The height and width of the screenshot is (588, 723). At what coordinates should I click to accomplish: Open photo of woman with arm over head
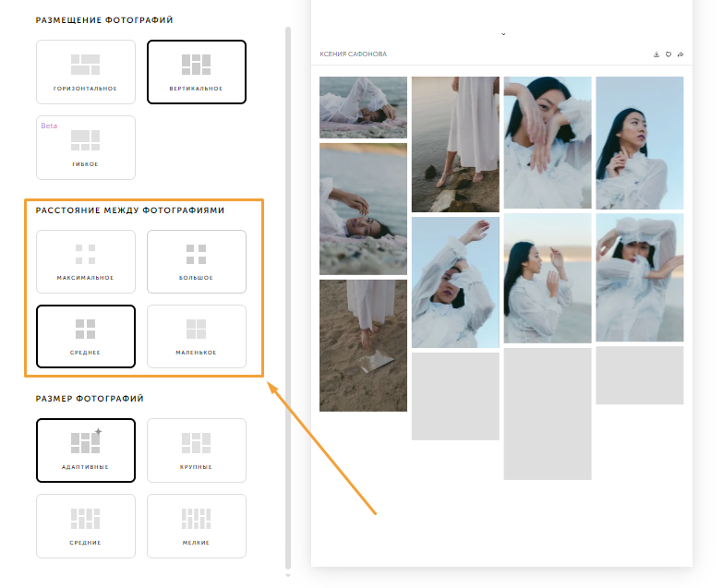coord(455,282)
